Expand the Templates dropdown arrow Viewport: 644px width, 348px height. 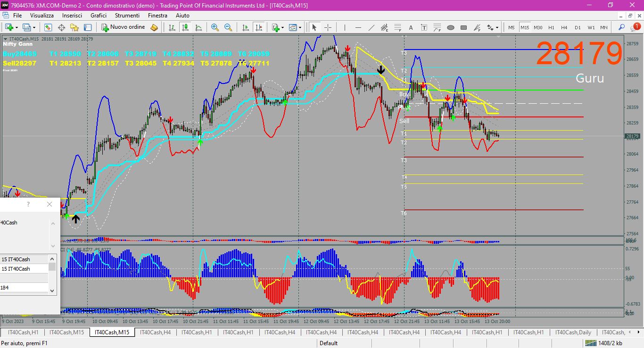[x=300, y=27]
